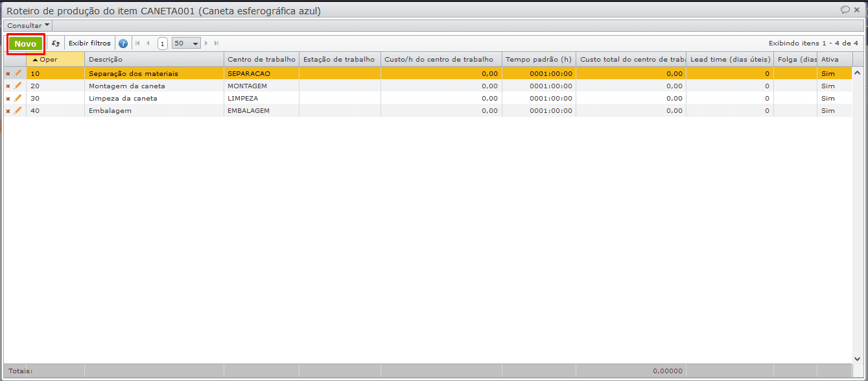Click Tempo padrão value in Montagem row
This screenshot has height=381, width=868.
click(x=551, y=86)
